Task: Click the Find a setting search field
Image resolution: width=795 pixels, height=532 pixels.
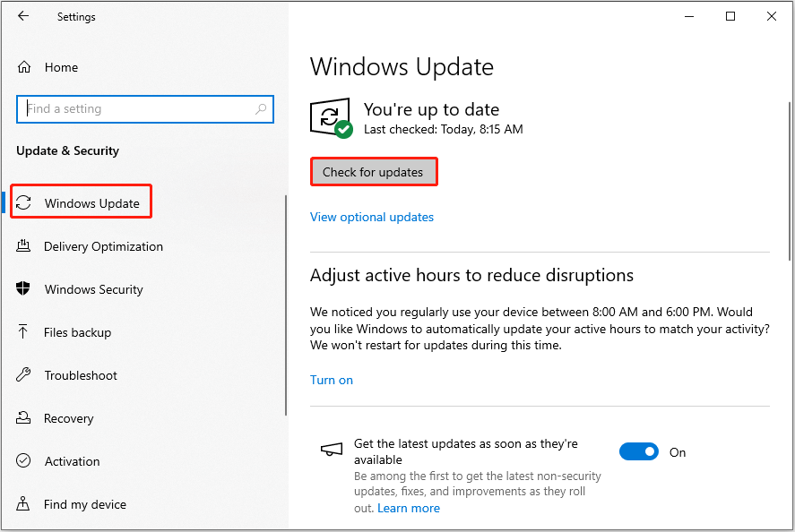Action: (134, 109)
